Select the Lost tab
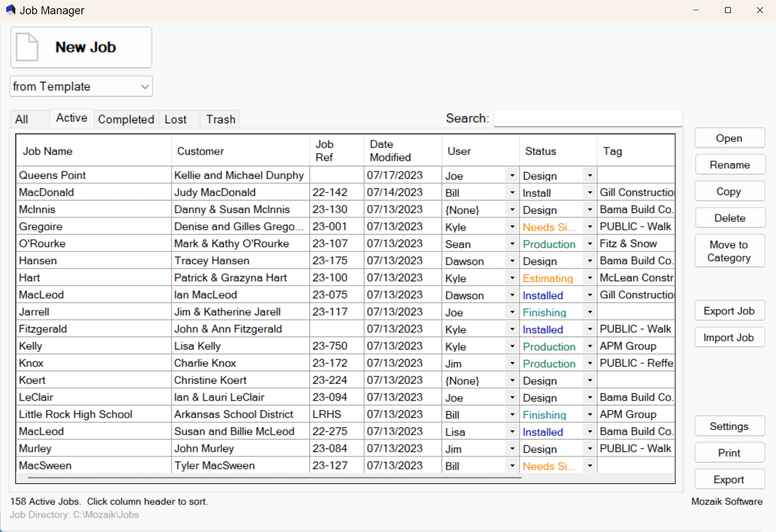This screenshot has height=532, width=776. pyautogui.click(x=175, y=119)
